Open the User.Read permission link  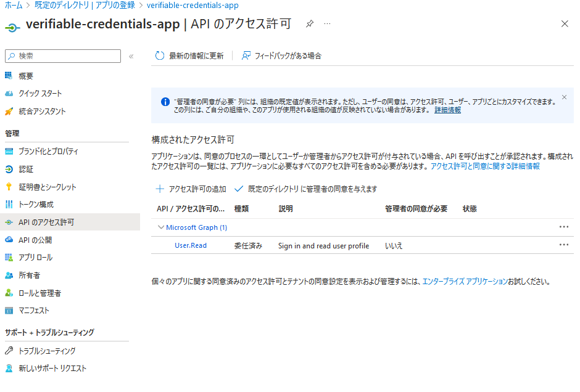pos(191,245)
